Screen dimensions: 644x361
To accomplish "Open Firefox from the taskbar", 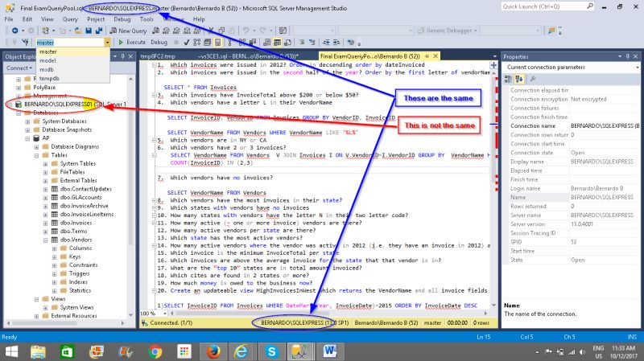I will pos(213,351).
